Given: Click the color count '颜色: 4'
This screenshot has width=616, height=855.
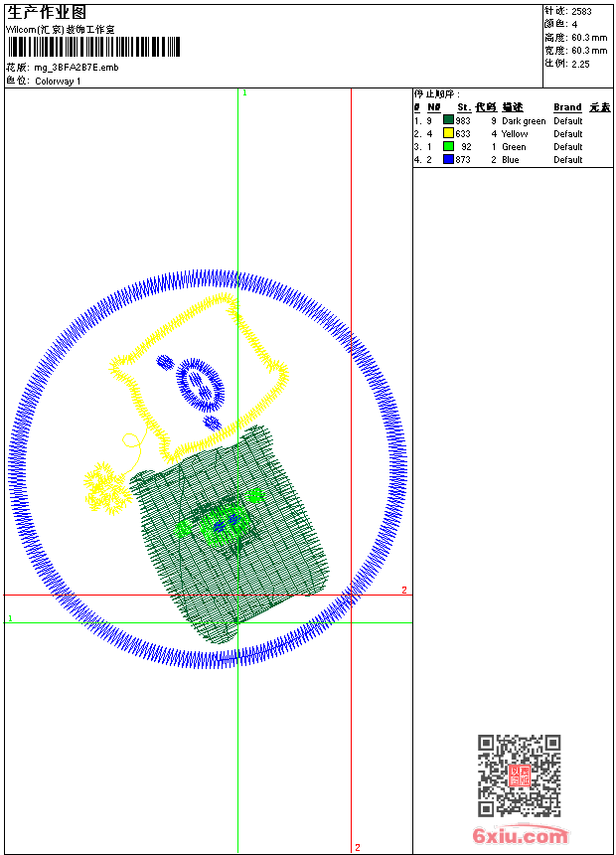Looking at the screenshot, I should pos(560,24).
